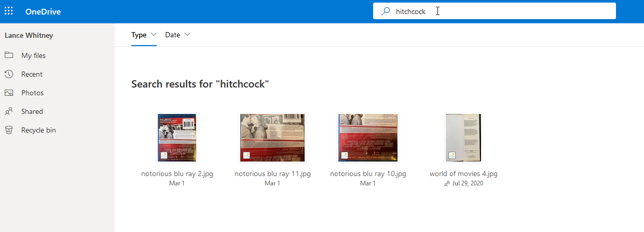Click image badge on world of movies 4 thumbnail
The width and height of the screenshot is (644, 232).
451,155
